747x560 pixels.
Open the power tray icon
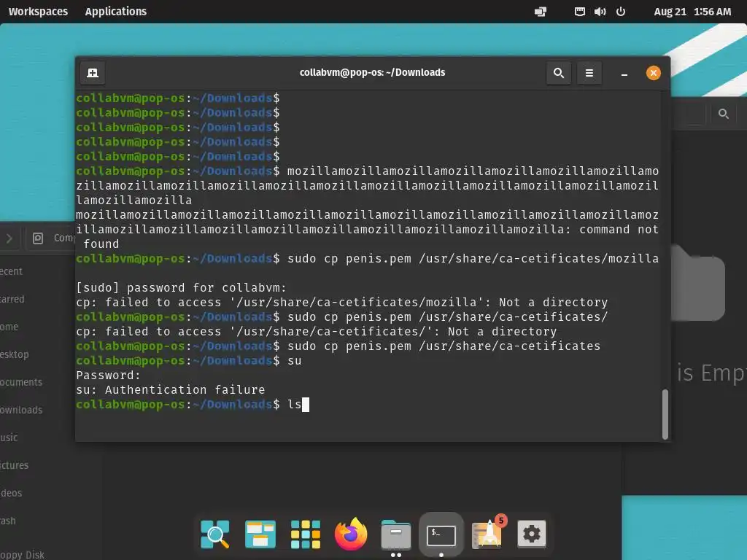tap(620, 12)
